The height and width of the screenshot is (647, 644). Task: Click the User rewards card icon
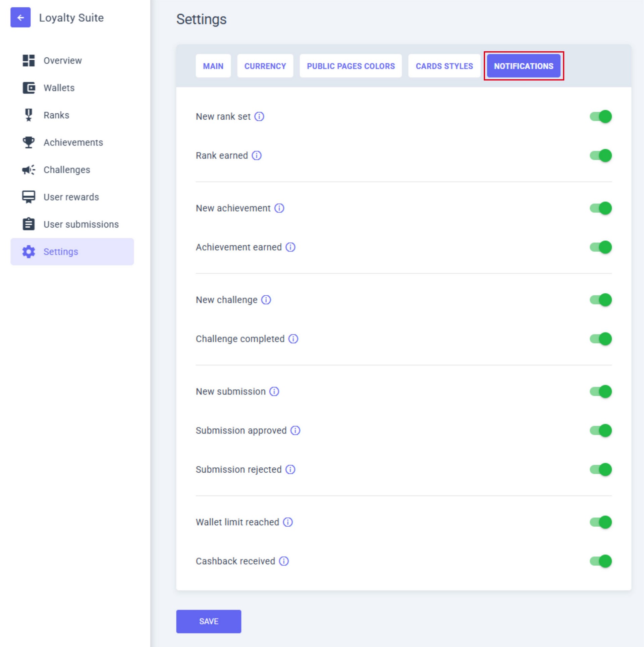[29, 197]
